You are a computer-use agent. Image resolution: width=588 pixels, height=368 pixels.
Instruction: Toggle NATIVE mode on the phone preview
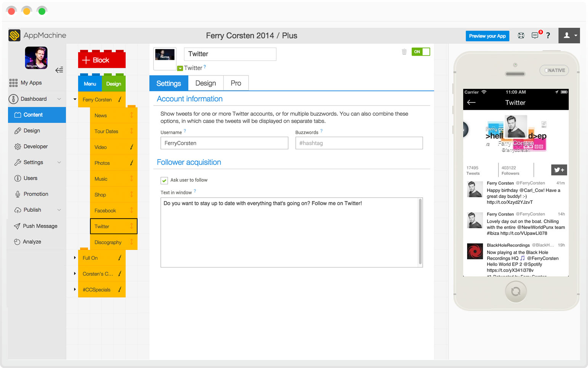(x=554, y=70)
